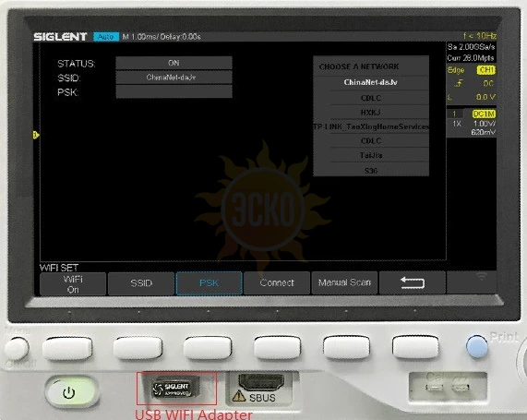
Task: Click the back arrow return softkey
Action: tap(413, 282)
